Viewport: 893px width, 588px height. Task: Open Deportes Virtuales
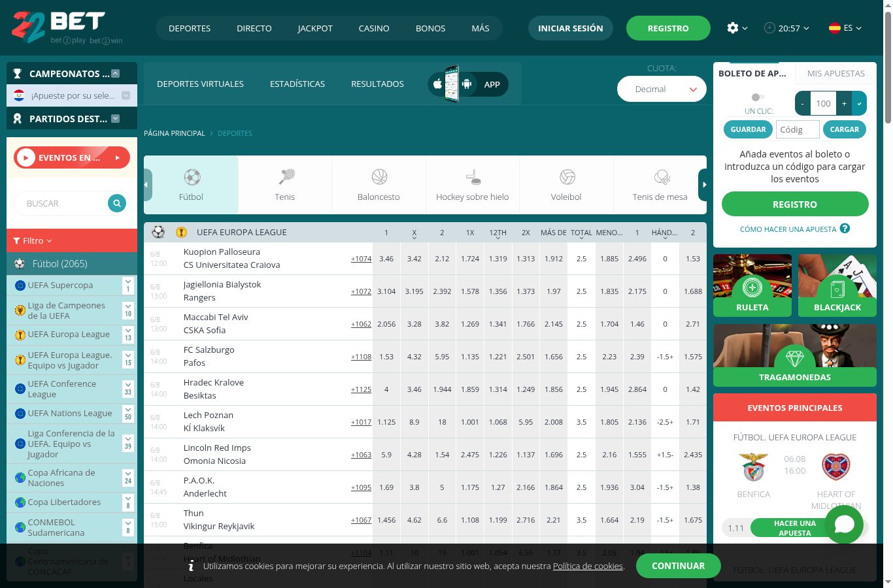(200, 84)
